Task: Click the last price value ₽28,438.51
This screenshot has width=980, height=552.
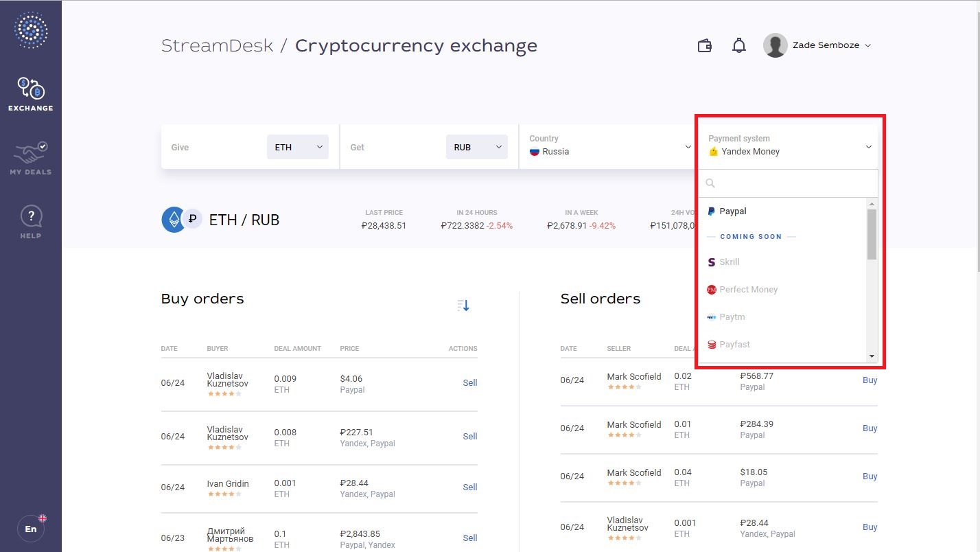Action: click(384, 226)
